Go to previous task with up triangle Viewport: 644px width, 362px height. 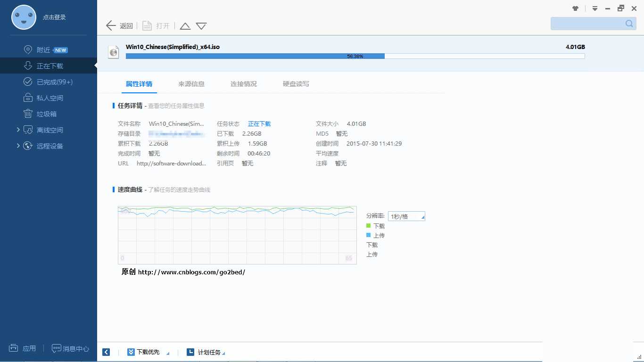(x=185, y=26)
